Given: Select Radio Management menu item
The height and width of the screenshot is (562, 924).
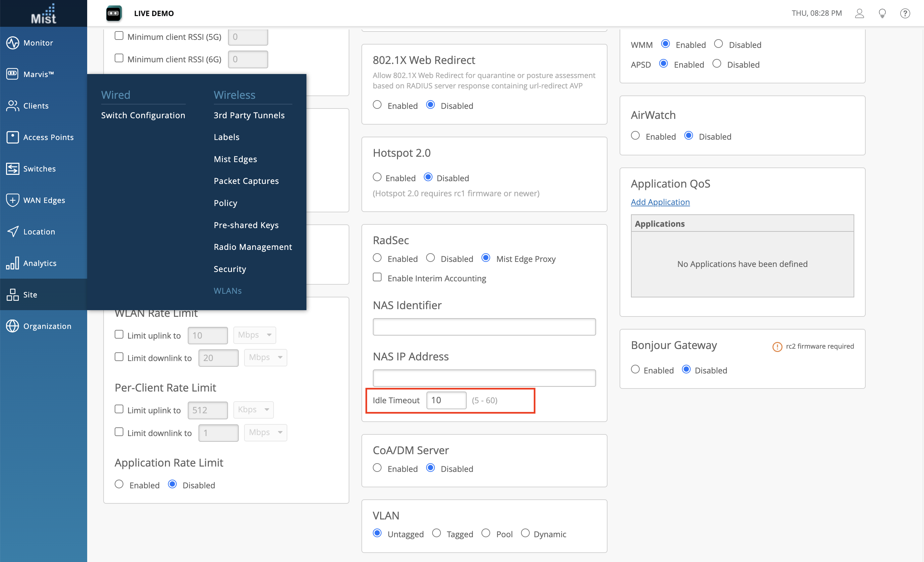Looking at the screenshot, I should (x=252, y=247).
